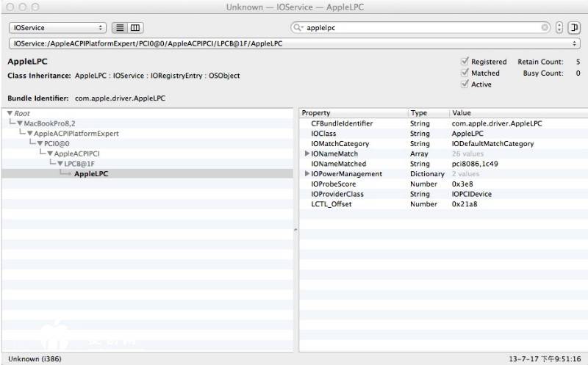Viewport: 588px width, 365px height.
Task: Select the IOProbeScore property row
Action: [334, 184]
